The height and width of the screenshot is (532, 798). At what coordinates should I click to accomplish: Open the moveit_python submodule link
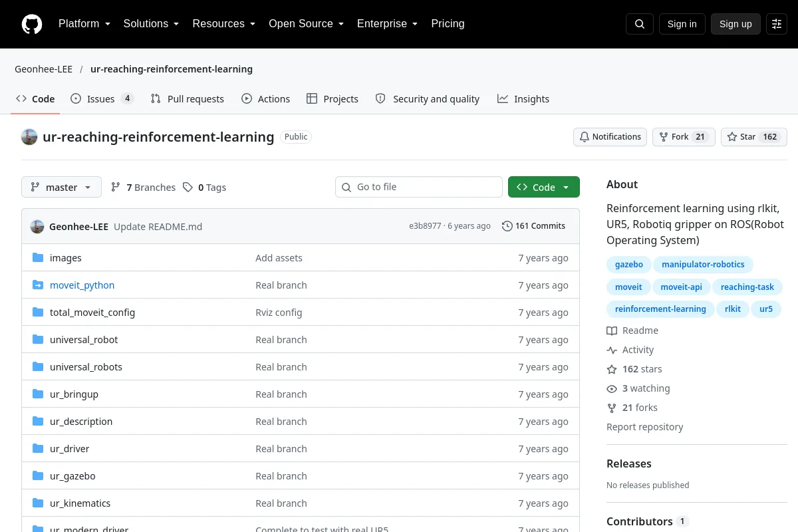(82, 285)
